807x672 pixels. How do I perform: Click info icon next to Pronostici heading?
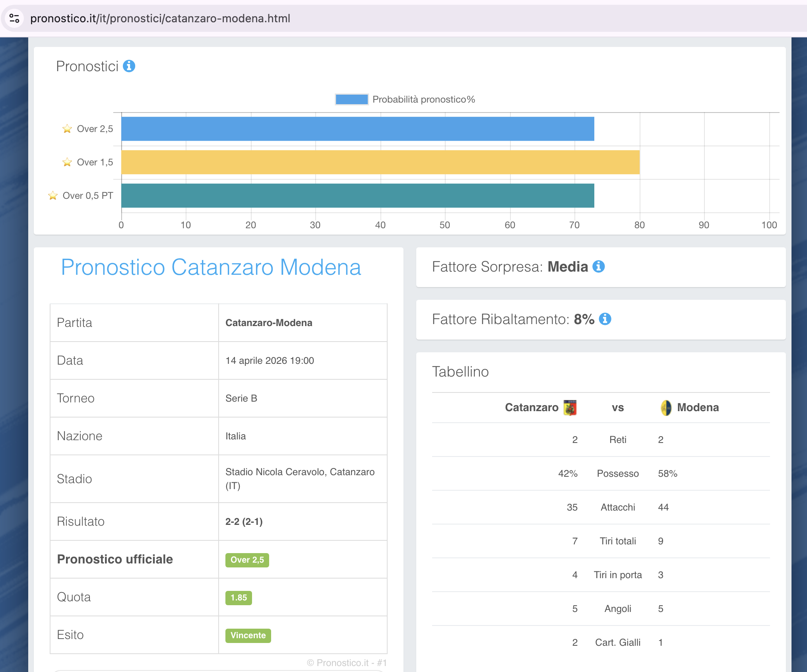pyautogui.click(x=129, y=66)
